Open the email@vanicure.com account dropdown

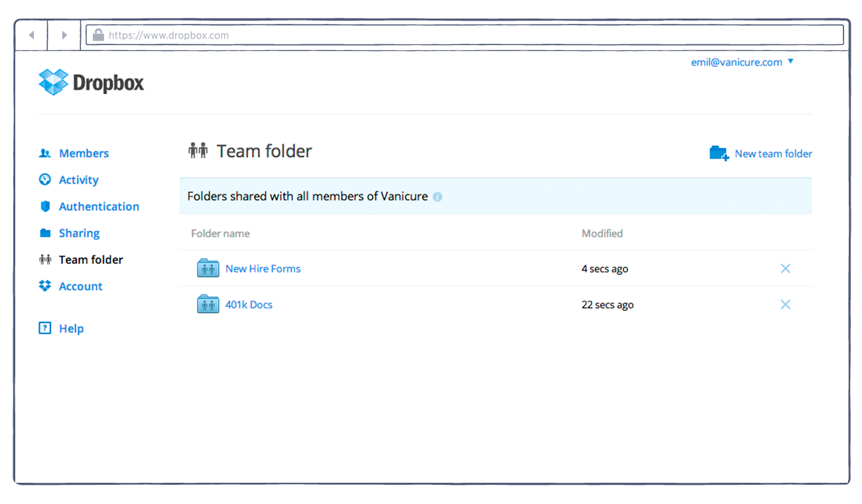742,62
